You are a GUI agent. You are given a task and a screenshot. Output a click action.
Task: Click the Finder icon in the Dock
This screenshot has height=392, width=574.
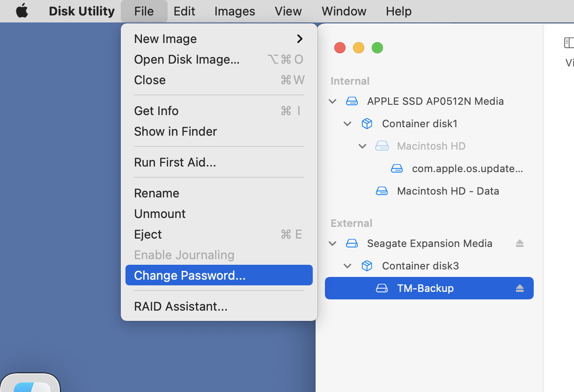tap(30, 383)
